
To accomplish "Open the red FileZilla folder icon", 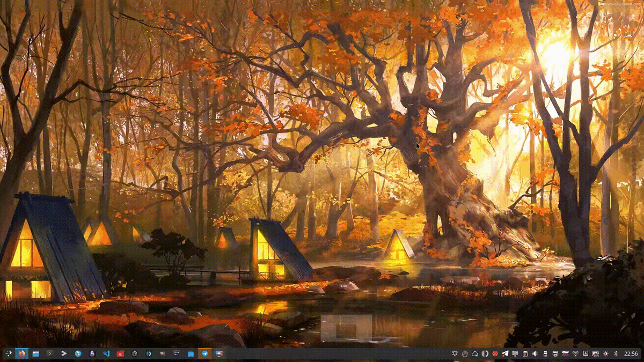I will (x=120, y=354).
